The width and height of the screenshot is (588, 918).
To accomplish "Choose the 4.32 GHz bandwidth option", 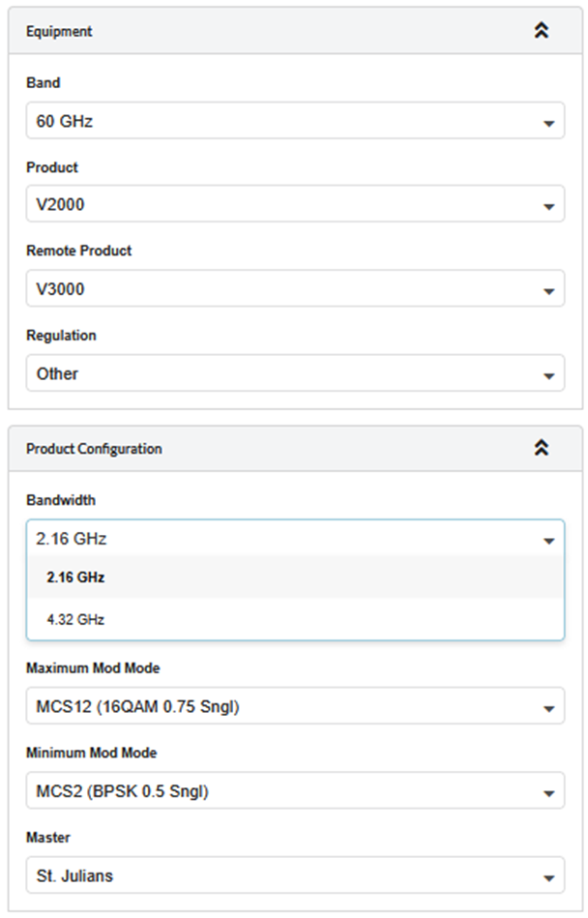I will [75, 619].
